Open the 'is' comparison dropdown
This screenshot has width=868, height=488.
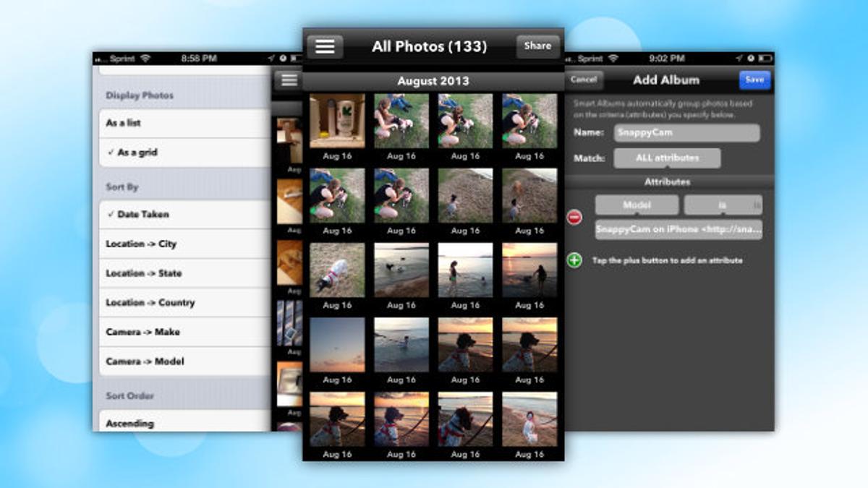click(723, 205)
